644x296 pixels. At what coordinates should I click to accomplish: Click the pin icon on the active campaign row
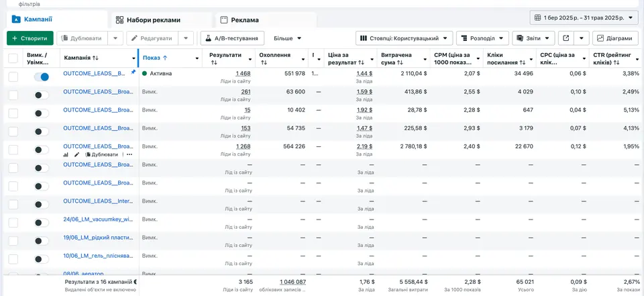coord(133,72)
